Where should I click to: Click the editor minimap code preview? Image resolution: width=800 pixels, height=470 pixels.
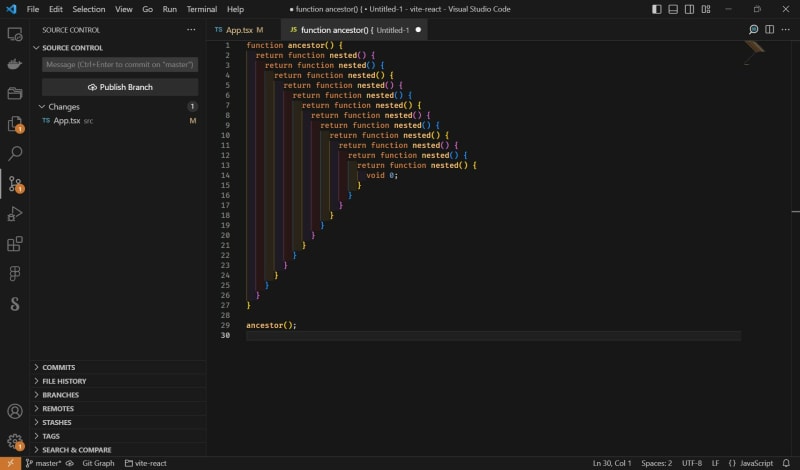click(754, 53)
